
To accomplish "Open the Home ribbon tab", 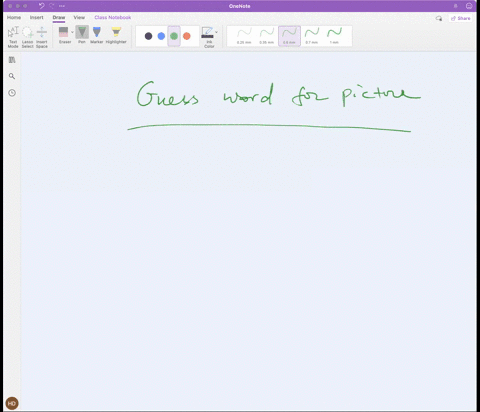I will [x=14, y=17].
